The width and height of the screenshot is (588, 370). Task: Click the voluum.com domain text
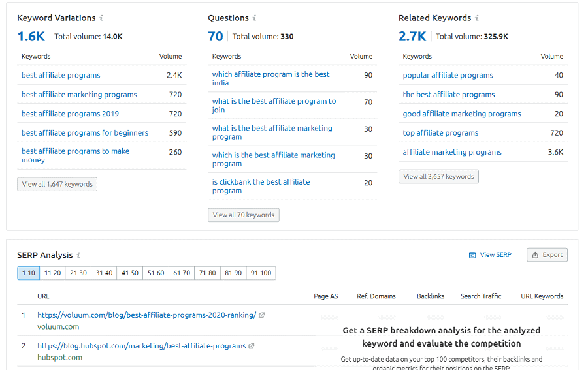[58, 326]
